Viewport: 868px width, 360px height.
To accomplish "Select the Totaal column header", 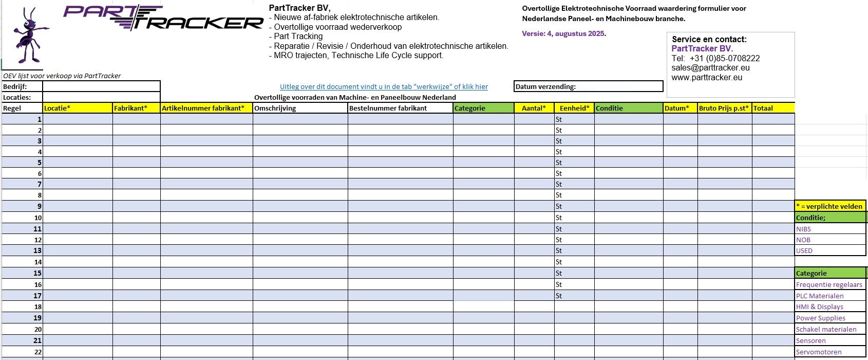I will [x=773, y=108].
